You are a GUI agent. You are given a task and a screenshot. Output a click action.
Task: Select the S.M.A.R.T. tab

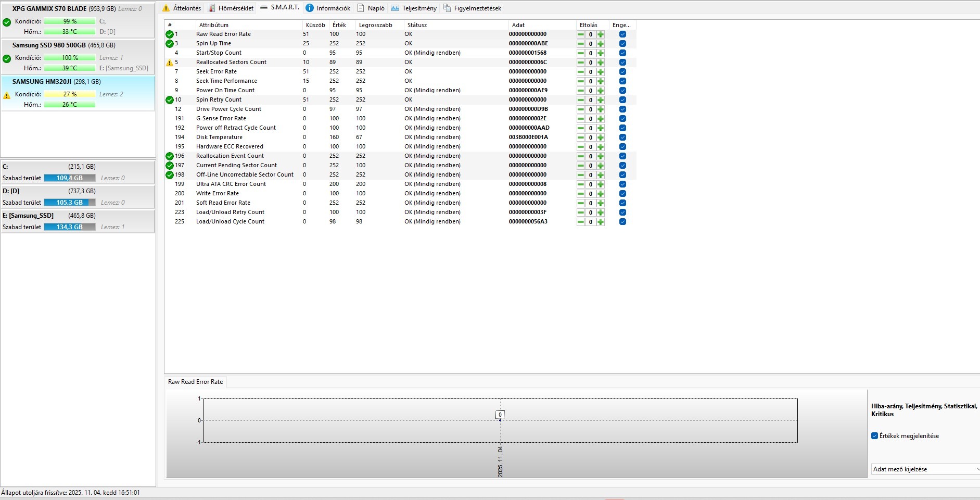pyautogui.click(x=279, y=7)
